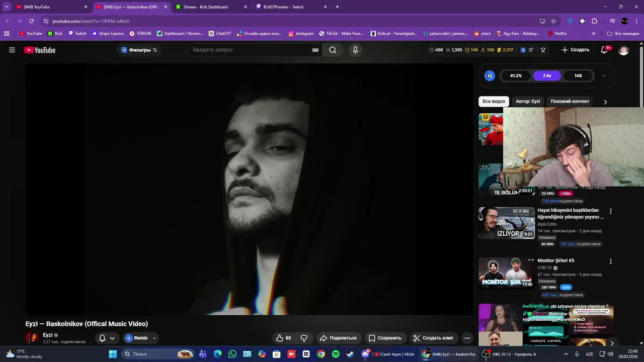Click the youtube.com address bar

pyautogui.click(x=289, y=21)
